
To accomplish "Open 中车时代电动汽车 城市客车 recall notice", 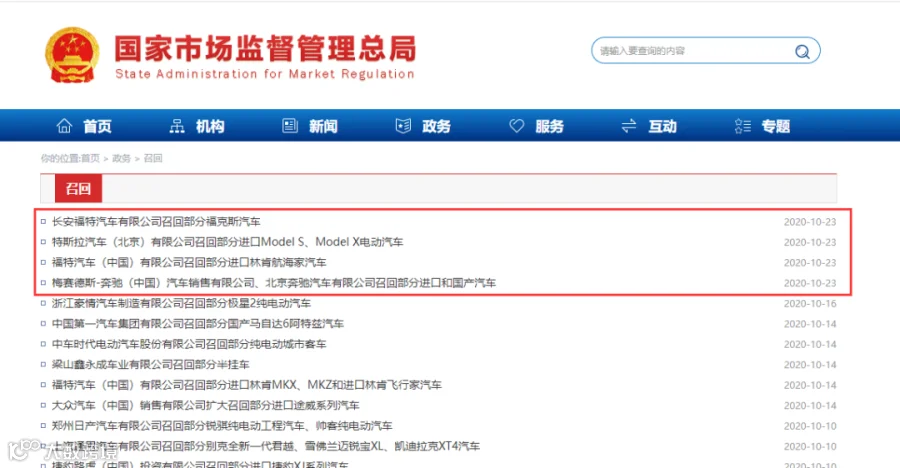I will (189, 344).
